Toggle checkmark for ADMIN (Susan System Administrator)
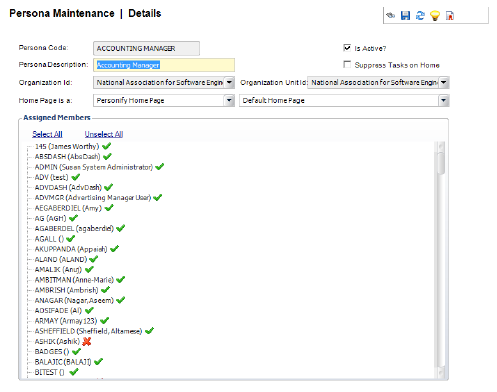This screenshot has height=392, width=497. [x=160, y=167]
